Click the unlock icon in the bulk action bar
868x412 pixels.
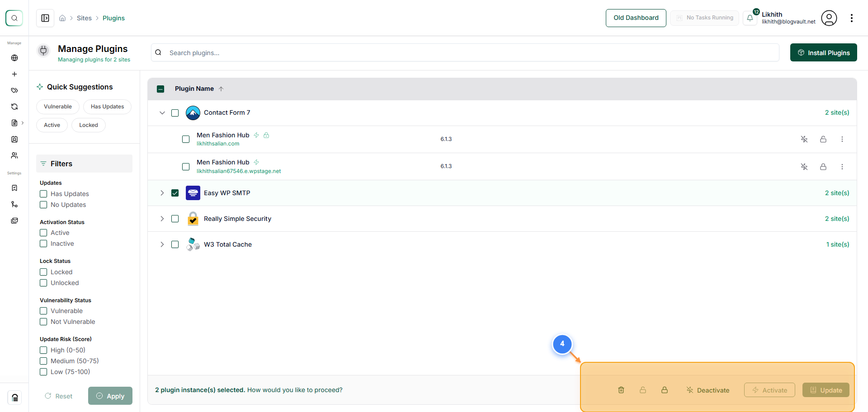(x=643, y=390)
